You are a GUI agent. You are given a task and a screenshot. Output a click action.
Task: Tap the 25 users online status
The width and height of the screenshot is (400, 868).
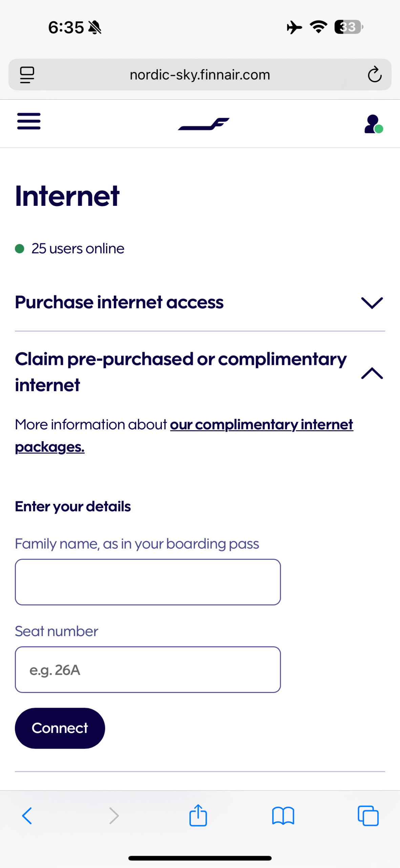[78, 249]
